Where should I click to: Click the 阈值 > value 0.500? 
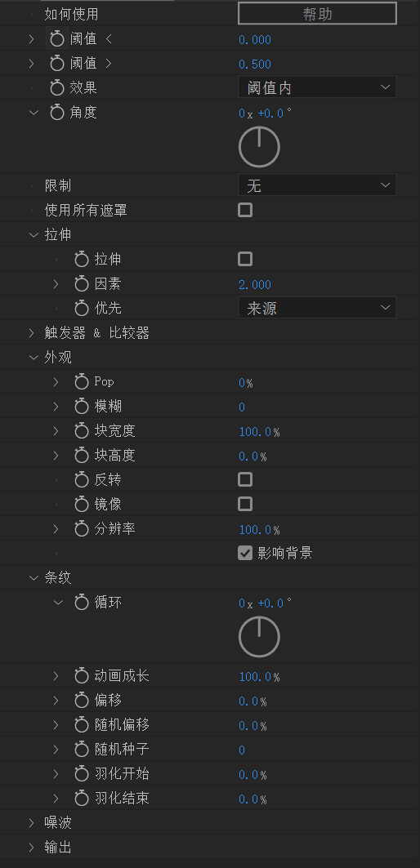click(x=255, y=65)
